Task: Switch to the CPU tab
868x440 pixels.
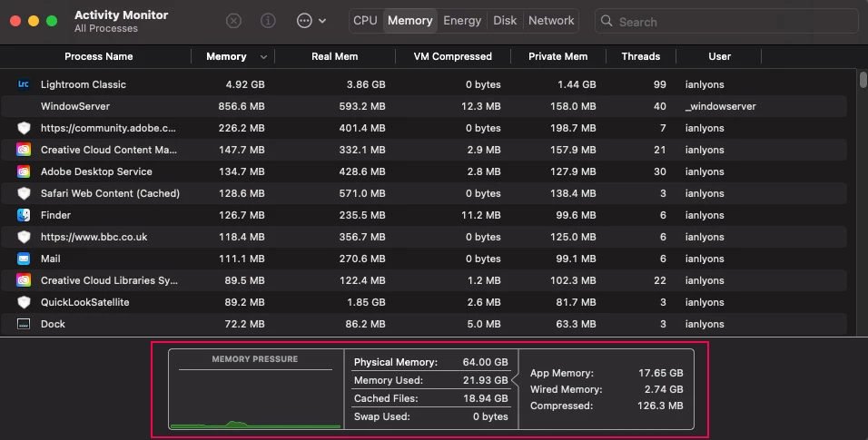Action: coord(365,21)
